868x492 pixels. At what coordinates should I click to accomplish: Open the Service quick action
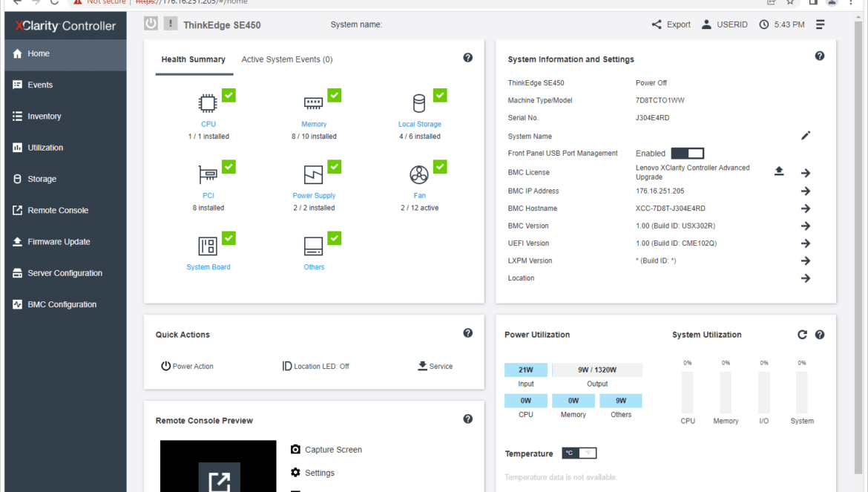(x=435, y=367)
